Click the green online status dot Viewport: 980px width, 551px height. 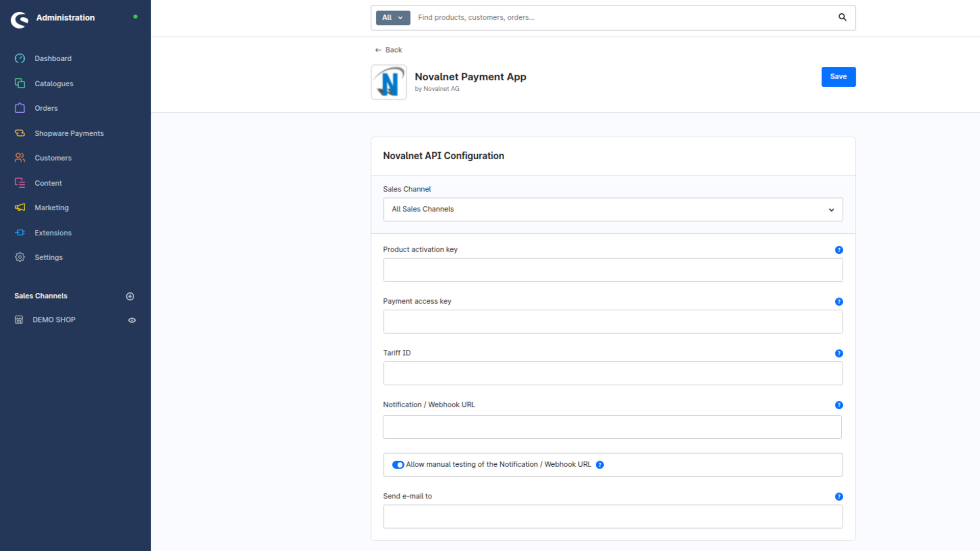(135, 17)
